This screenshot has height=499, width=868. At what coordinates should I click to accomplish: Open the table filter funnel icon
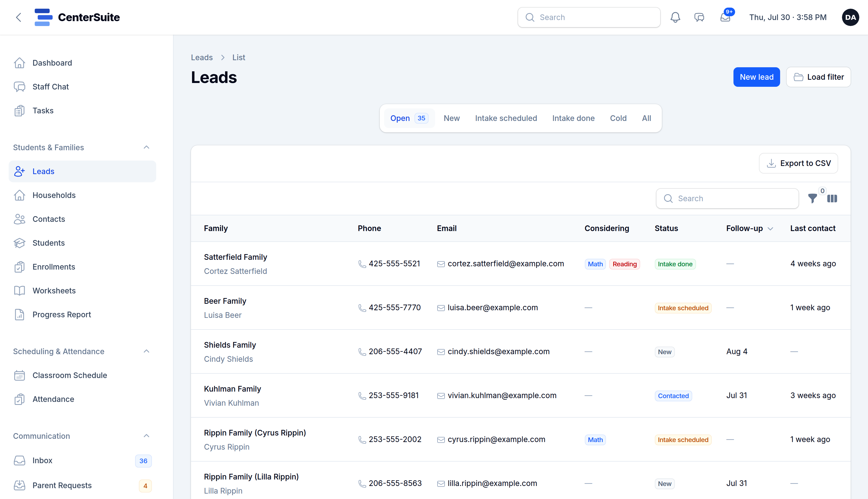pos(812,199)
